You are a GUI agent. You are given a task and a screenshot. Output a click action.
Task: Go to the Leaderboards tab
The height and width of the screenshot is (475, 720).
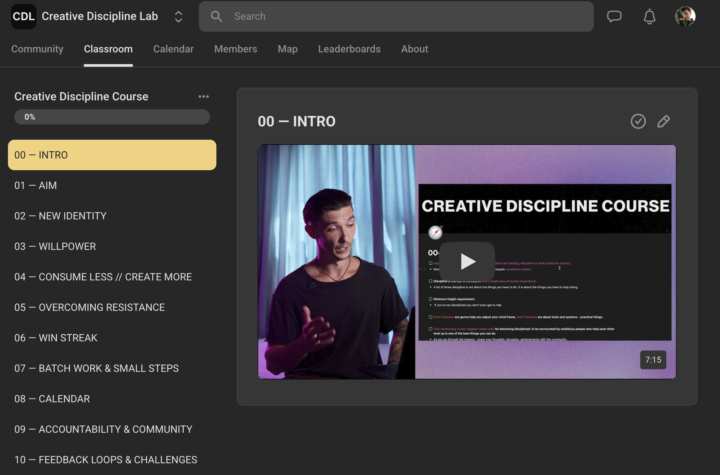(x=349, y=49)
